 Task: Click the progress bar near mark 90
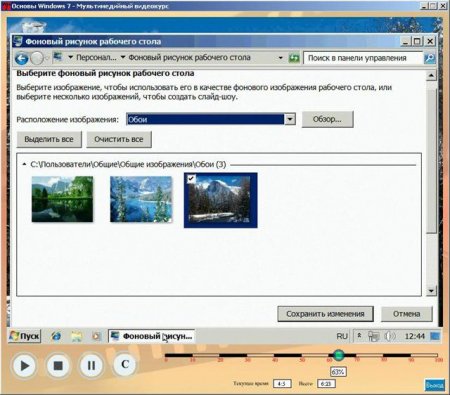pyautogui.click(x=411, y=355)
